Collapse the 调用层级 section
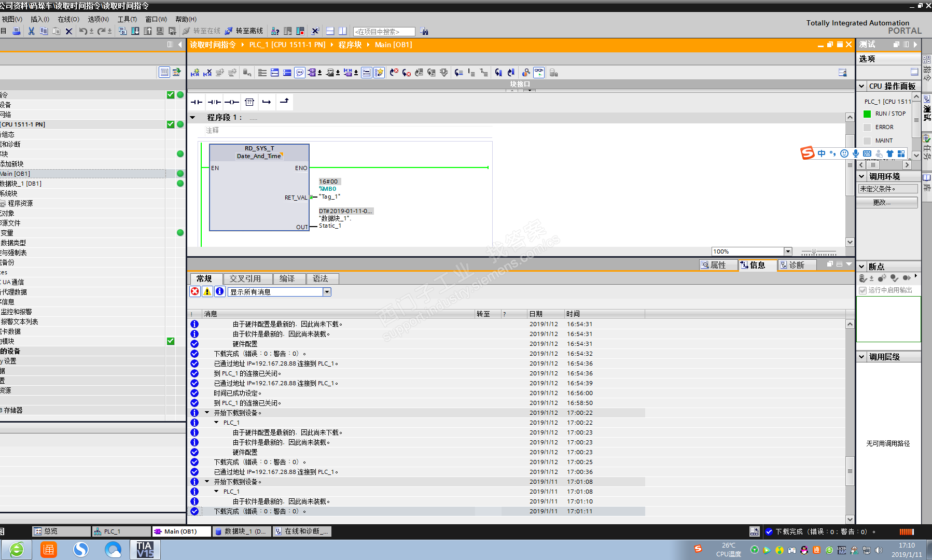Image resolution: width=932 pixels, height=560 pixels. [x=861, y=357]
